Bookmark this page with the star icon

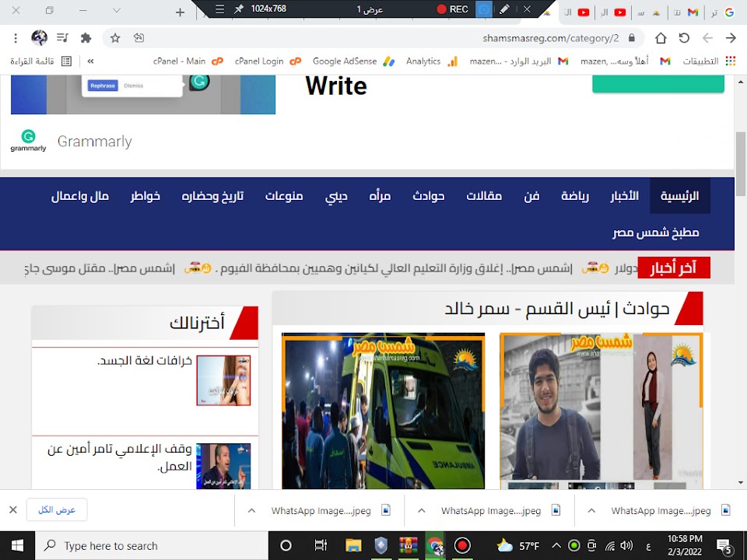pos(115,38)
